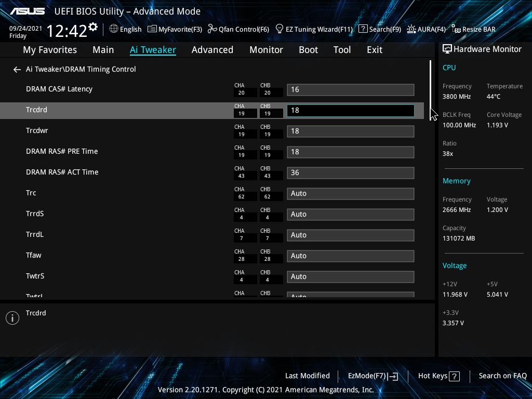This screenshot has width=532, height=399.
Task: Open the Tool tab
Action: [x=342, y=50]
